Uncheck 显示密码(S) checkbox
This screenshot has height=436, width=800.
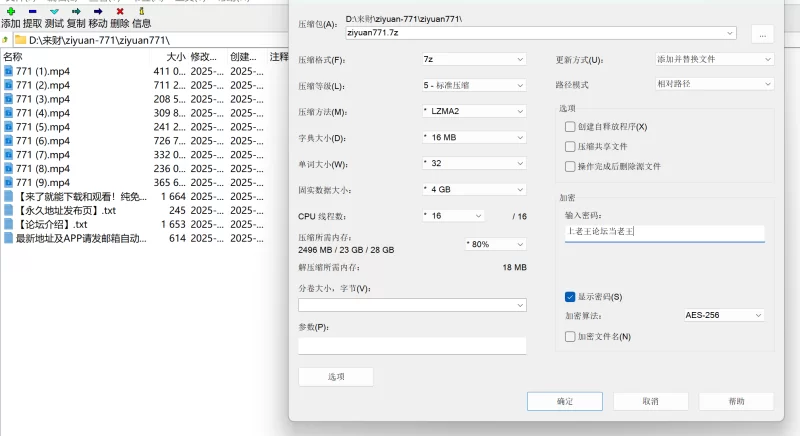570,297
